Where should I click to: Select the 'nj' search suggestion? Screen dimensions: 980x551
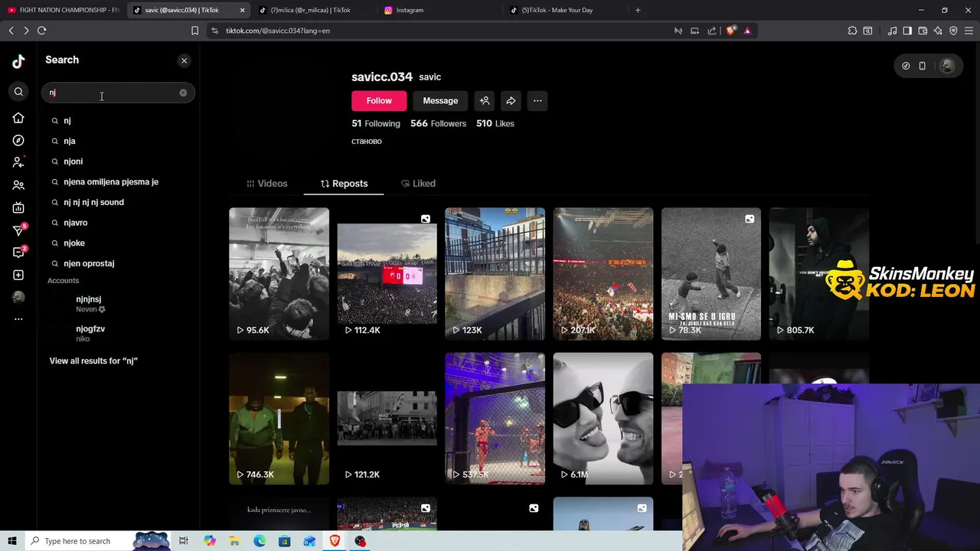(x=117, y=121)
